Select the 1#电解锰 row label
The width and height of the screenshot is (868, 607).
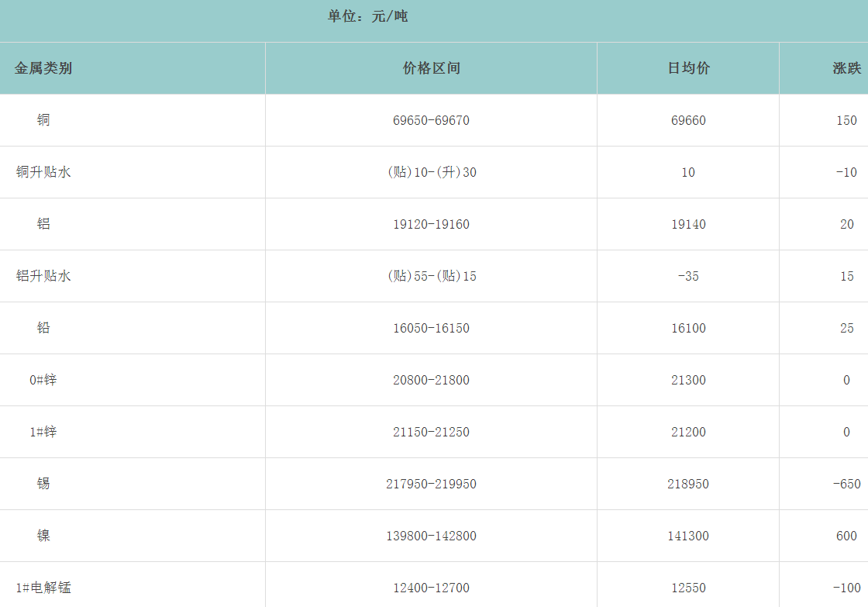pyautogui.click(x=43, y=588)
